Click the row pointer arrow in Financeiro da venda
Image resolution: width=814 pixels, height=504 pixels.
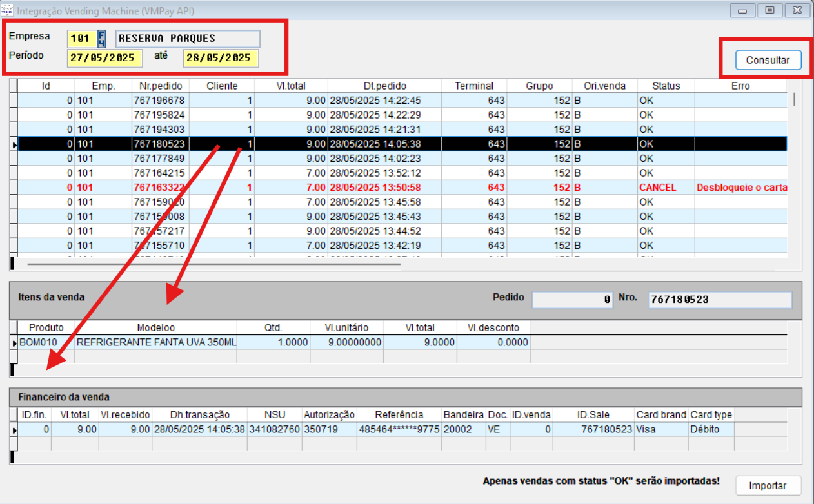14,429
